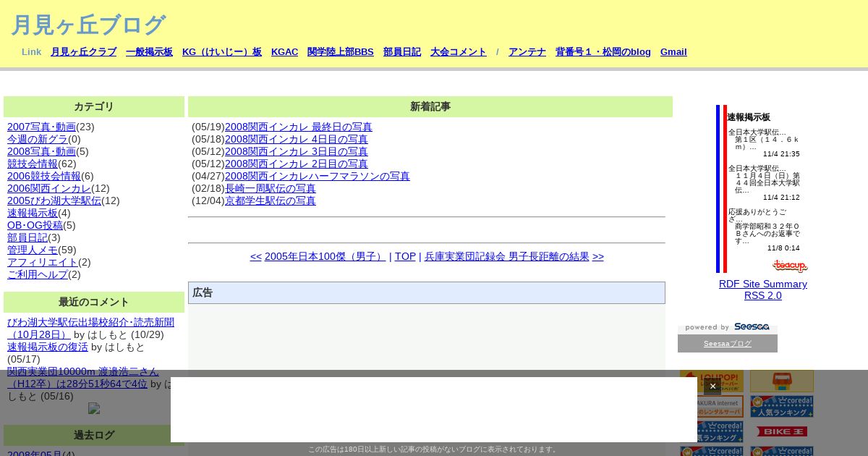Click the powered by Seesaa logo
Screen dimensions: 868x456
pos(728,327)
